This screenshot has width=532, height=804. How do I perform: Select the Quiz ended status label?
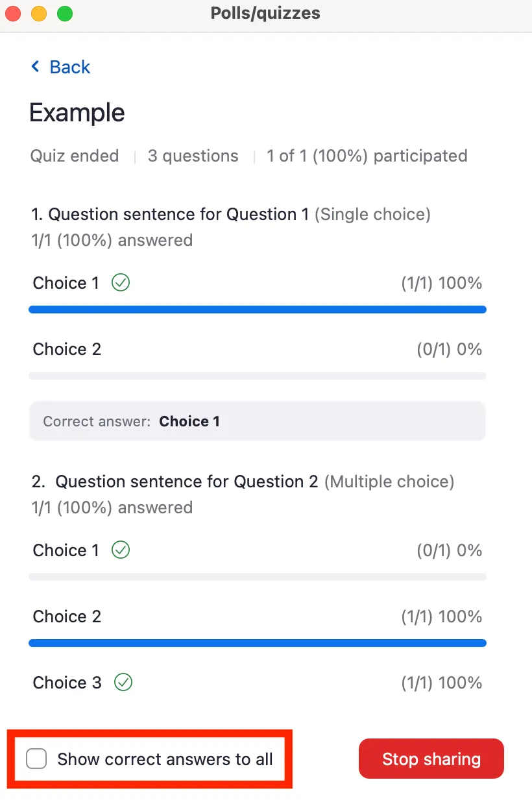tap(74, 156)
